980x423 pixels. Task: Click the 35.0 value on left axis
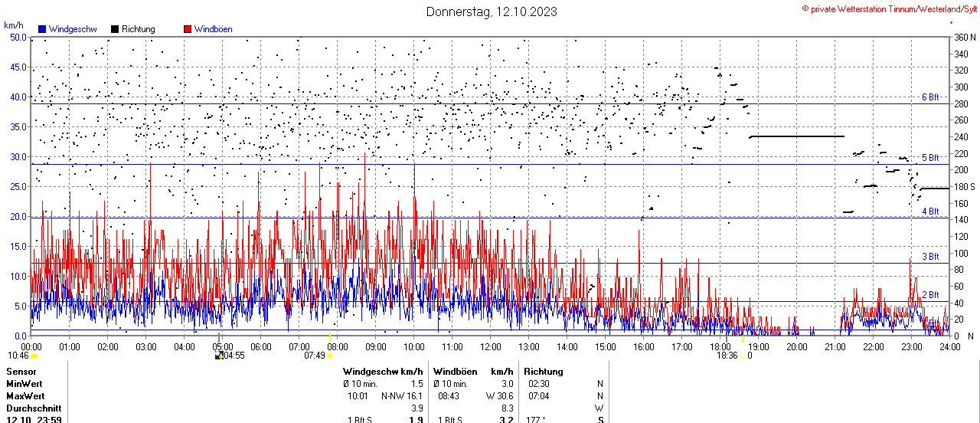click(18, 126)
